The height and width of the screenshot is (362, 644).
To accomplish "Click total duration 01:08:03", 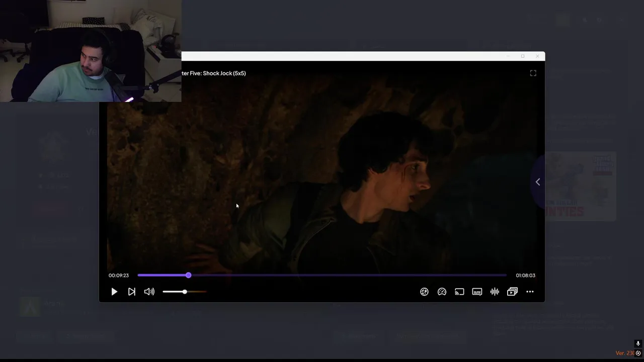I will tap(525, 276).
